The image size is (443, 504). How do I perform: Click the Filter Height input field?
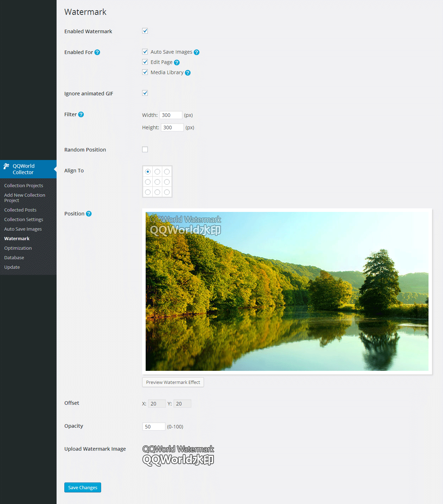pyautogui.click(x=172, y=128)
